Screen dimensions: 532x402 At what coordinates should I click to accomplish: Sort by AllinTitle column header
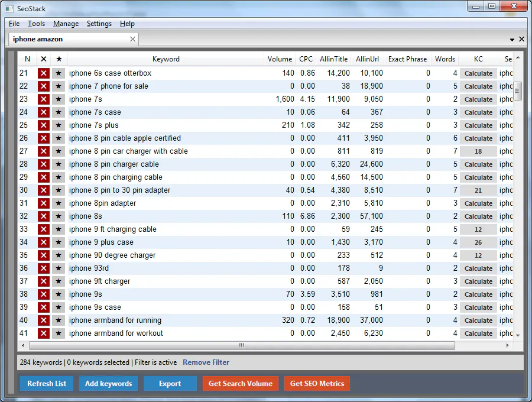(x=333, y=59)
